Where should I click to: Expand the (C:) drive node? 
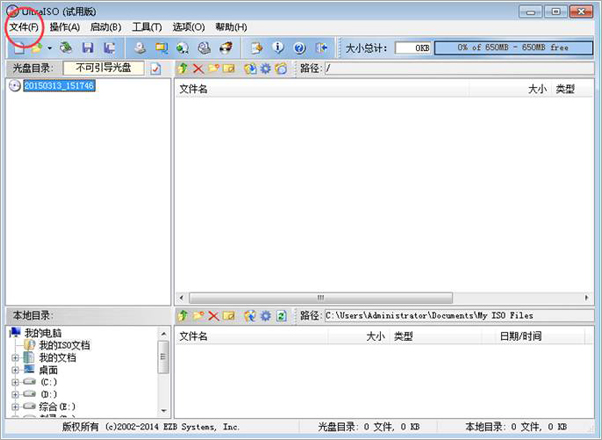point(15,382)
